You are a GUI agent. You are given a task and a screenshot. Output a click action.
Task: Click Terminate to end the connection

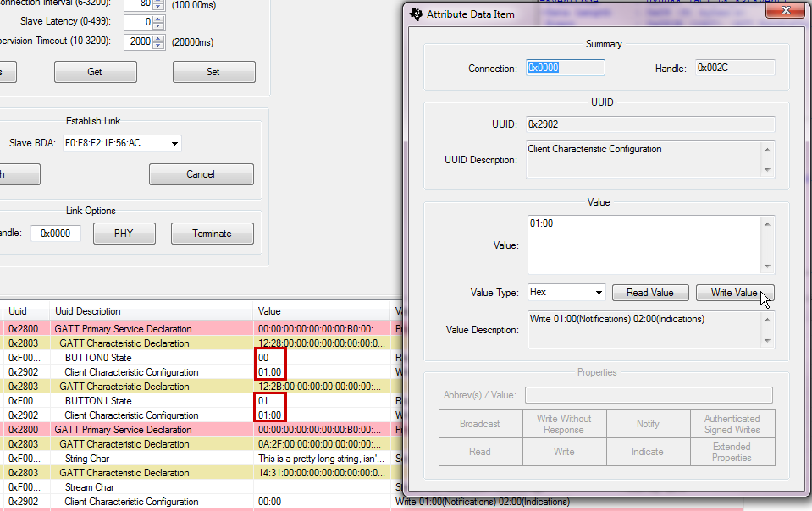click(x=213, y=233)
